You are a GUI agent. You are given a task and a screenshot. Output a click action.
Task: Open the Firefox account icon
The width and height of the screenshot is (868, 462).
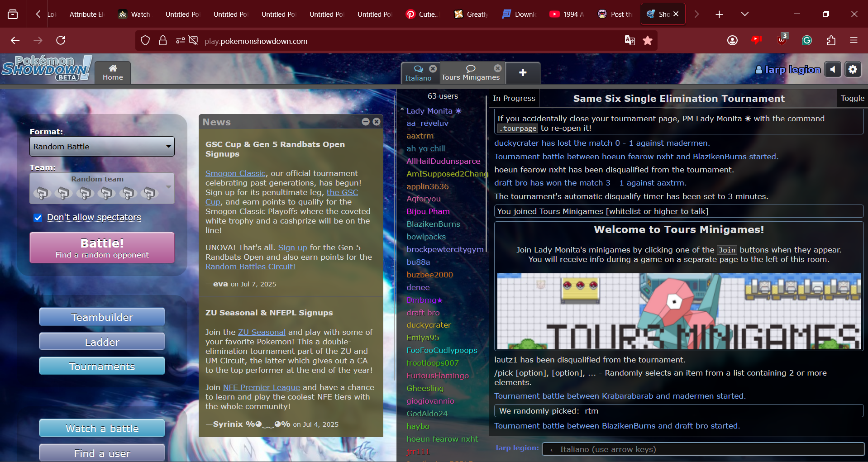click(x=732, y=40)
